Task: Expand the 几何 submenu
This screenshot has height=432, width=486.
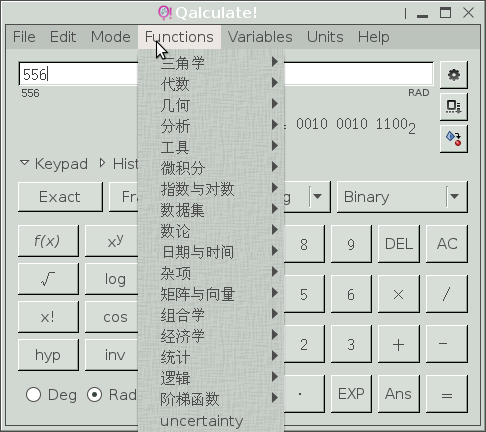Action: tap(211, 105)
